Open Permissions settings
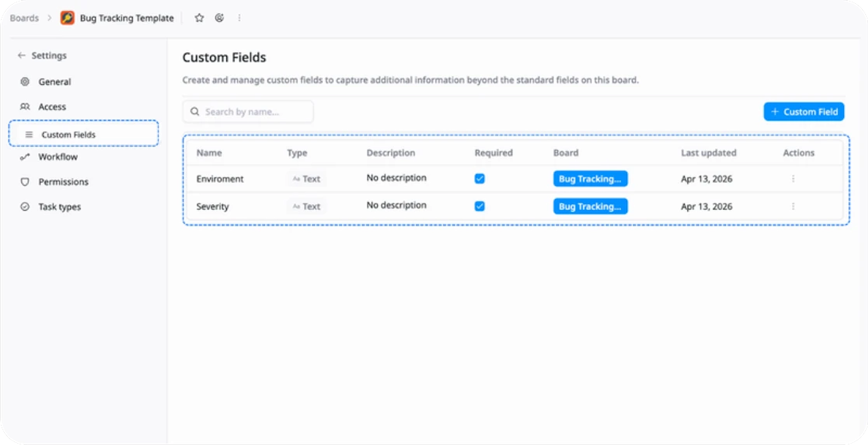 click(x=63, y=182)
